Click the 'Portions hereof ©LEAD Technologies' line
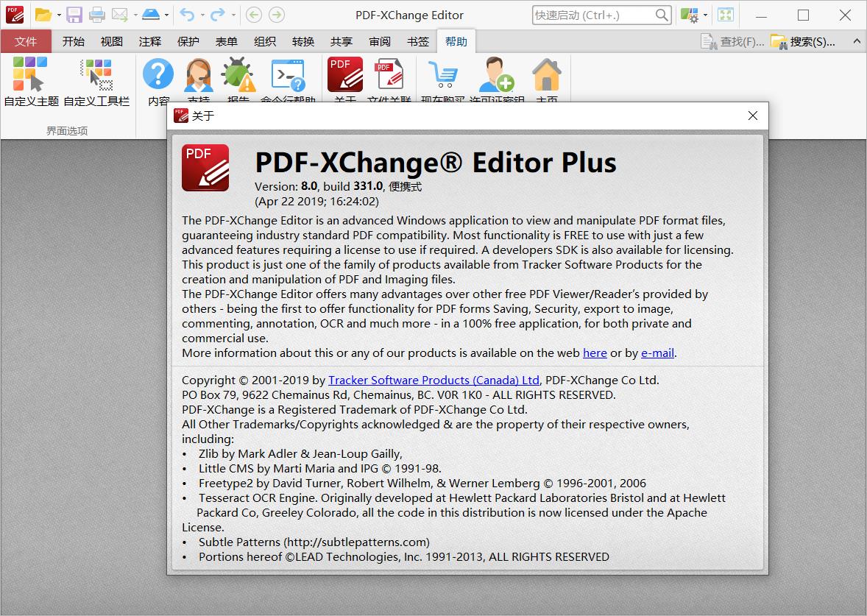Screen dimensions: 867x616 404,557
